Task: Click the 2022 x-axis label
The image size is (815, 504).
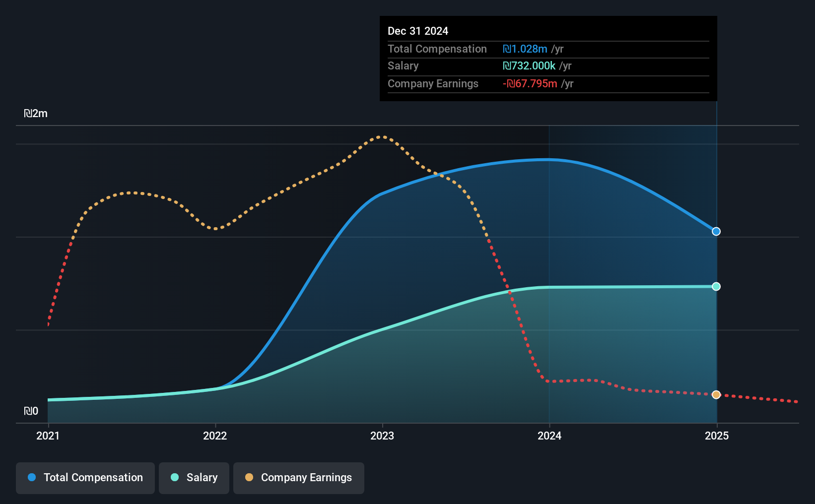Action: click(x=215, y=436)
